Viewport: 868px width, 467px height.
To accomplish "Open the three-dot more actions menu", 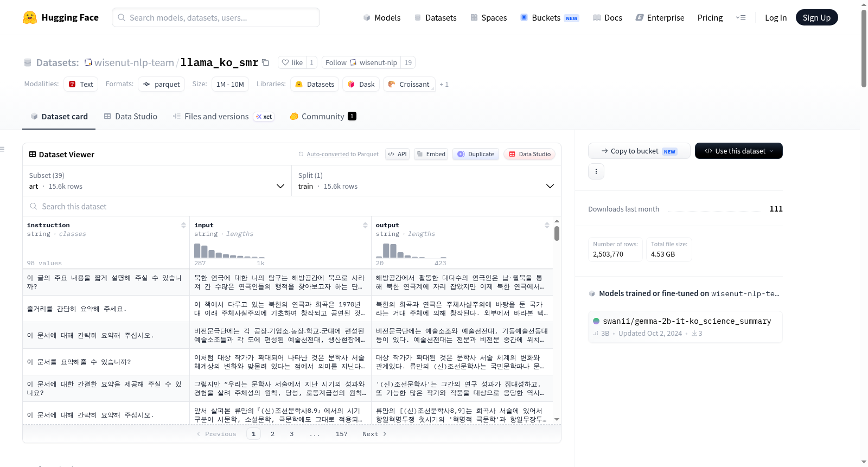I will pyautogui.click(x=596, y=171).
